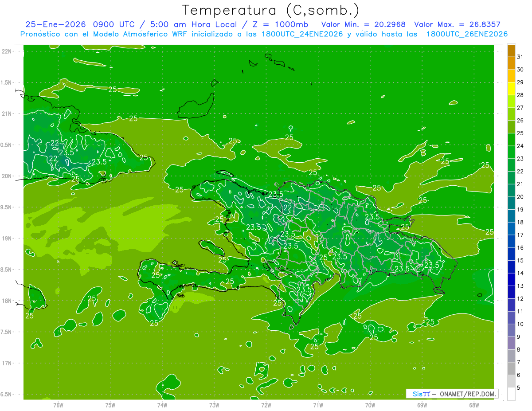Click the 68W longitude axis label
Screen dimensions: 532x411
pyautogui.click(x=474, y=405)
